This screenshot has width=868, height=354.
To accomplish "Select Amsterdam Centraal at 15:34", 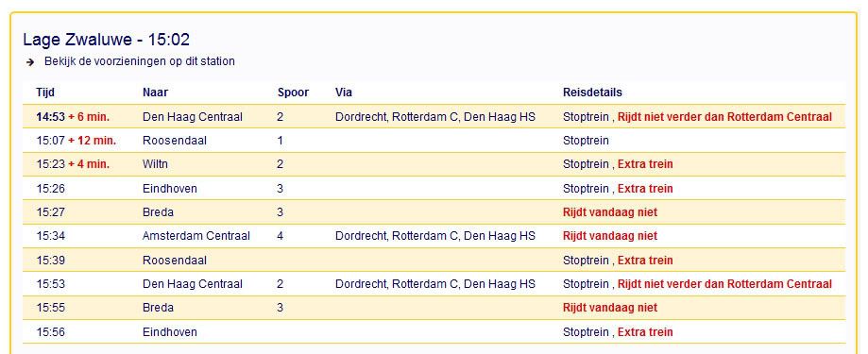I will 196,236.
